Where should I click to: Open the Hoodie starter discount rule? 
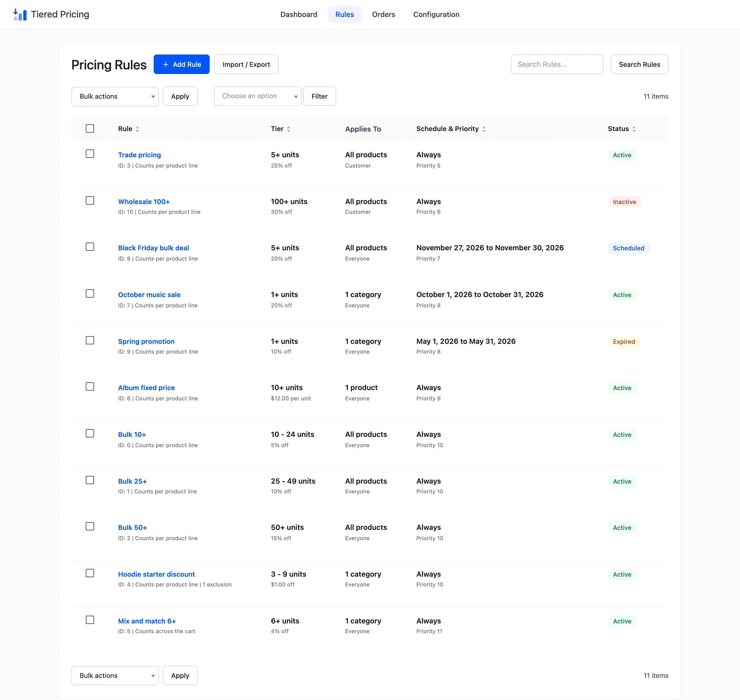coord(156,574)
